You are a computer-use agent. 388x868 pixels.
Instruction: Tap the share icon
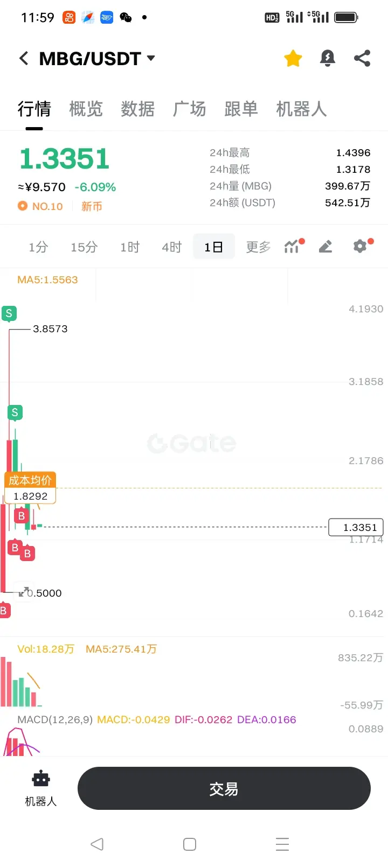pyautogui.click(x=362, y=58)
